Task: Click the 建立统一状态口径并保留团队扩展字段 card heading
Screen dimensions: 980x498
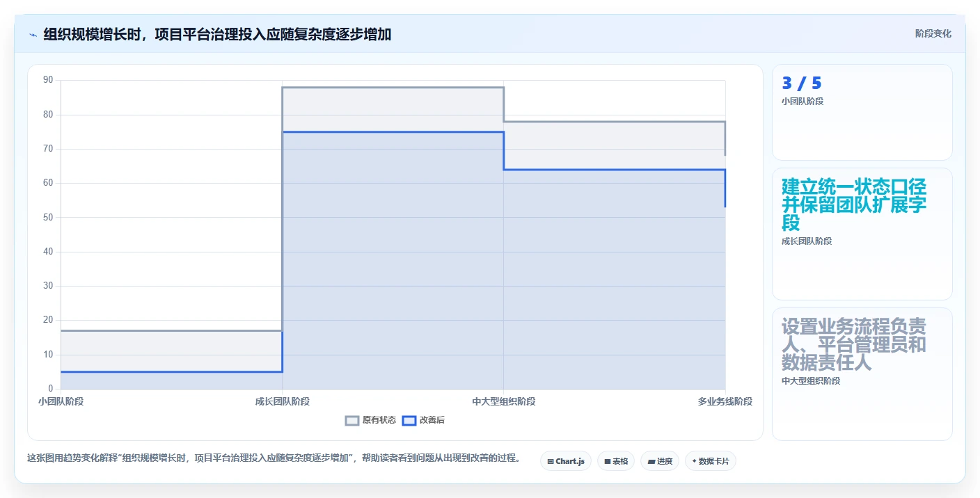Action: point(854,204)
